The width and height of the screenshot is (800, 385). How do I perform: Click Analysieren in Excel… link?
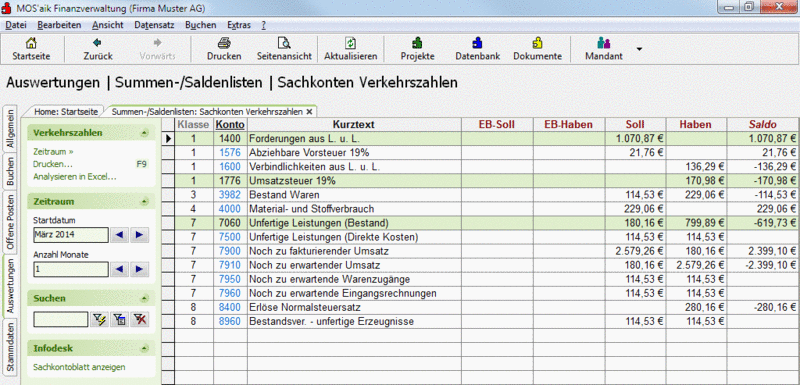[75, 177]
